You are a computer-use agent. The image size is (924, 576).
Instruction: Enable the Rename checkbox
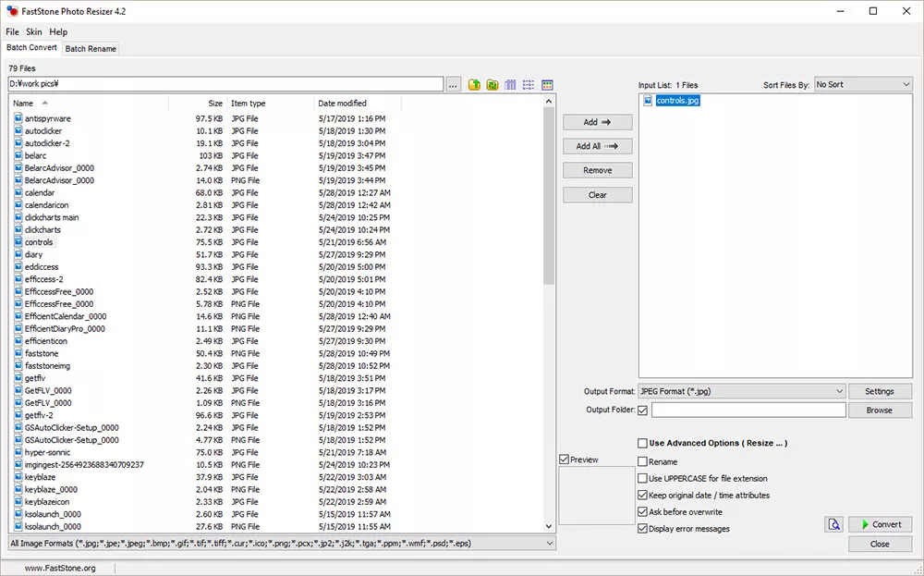click(x=643, y=461)
